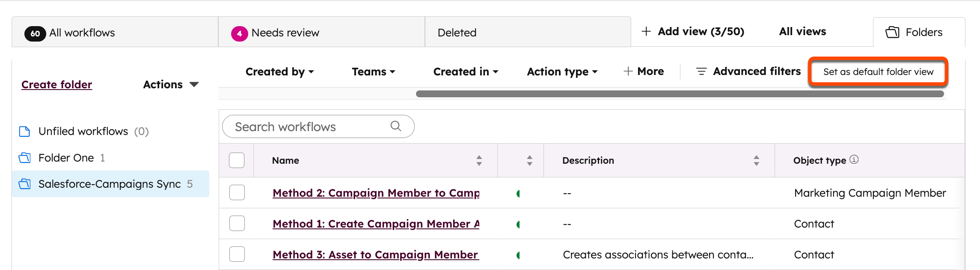Sort by the Description column arrows

click(757, 160)
